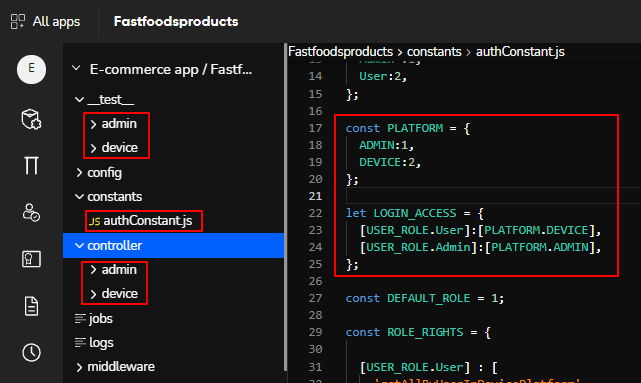This screenshot has height=383, width=641.
Task: Expand the middleware folder chevron
Action: tap(79, 367)
